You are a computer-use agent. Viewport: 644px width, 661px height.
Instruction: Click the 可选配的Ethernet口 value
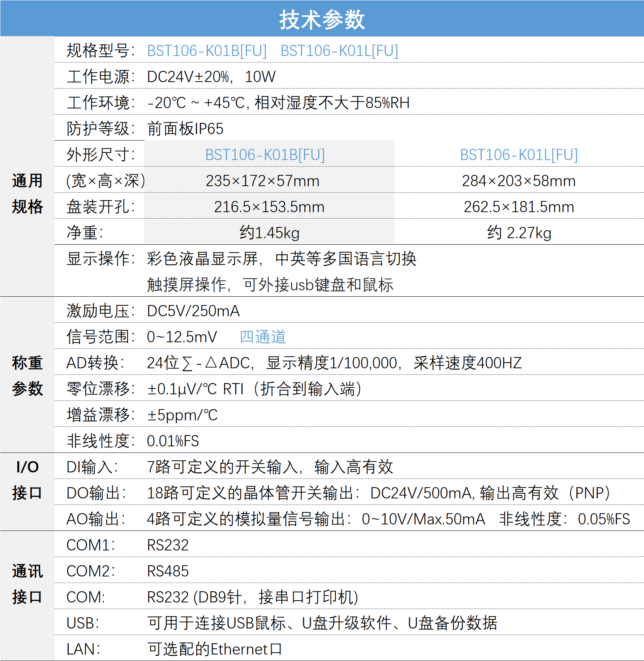214,649
